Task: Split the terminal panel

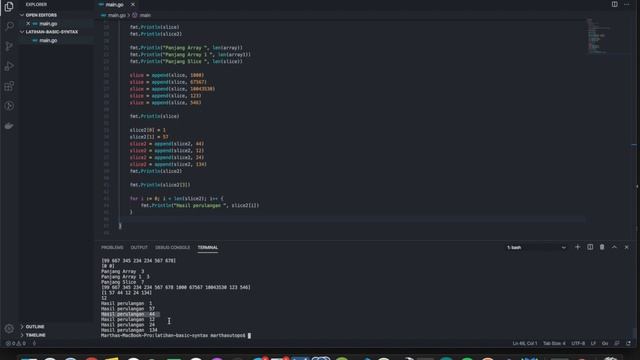Action: point(590,247)
